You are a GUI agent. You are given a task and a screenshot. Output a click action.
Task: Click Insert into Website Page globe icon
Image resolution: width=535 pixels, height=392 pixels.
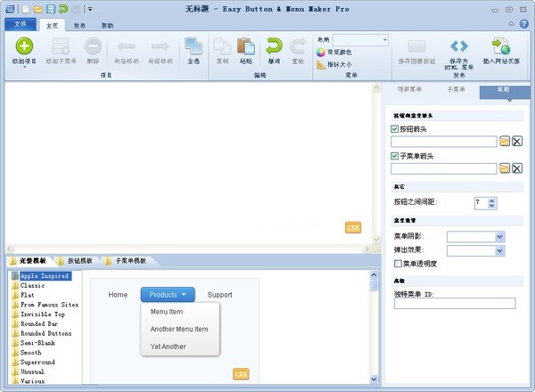point(501,46)
